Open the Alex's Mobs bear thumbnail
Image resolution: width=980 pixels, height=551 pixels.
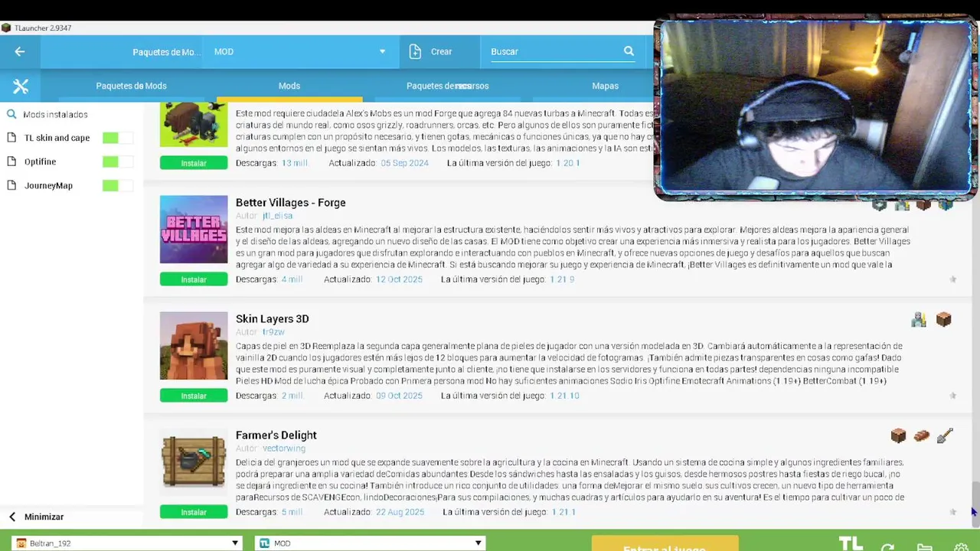194,125
